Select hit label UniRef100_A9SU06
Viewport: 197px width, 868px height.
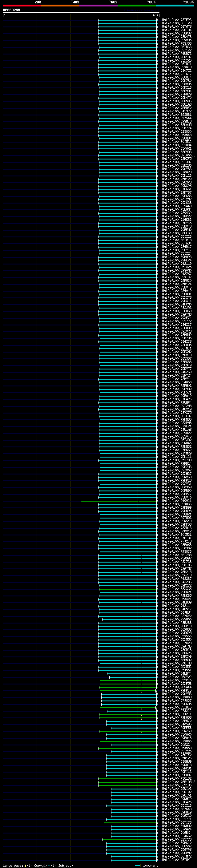tap(177, 620)
